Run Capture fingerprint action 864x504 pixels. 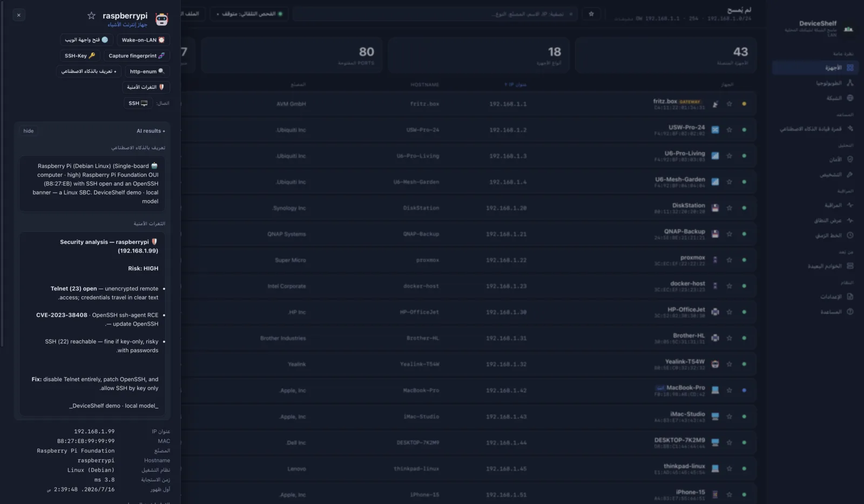137,56
